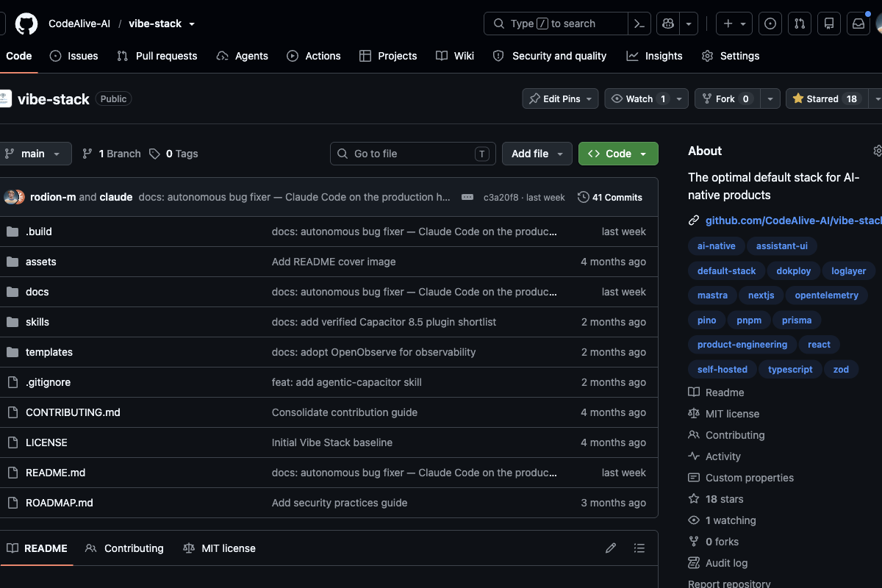Open the notifications inbox icon
The image size is (882, 588).
click(858, 24)
